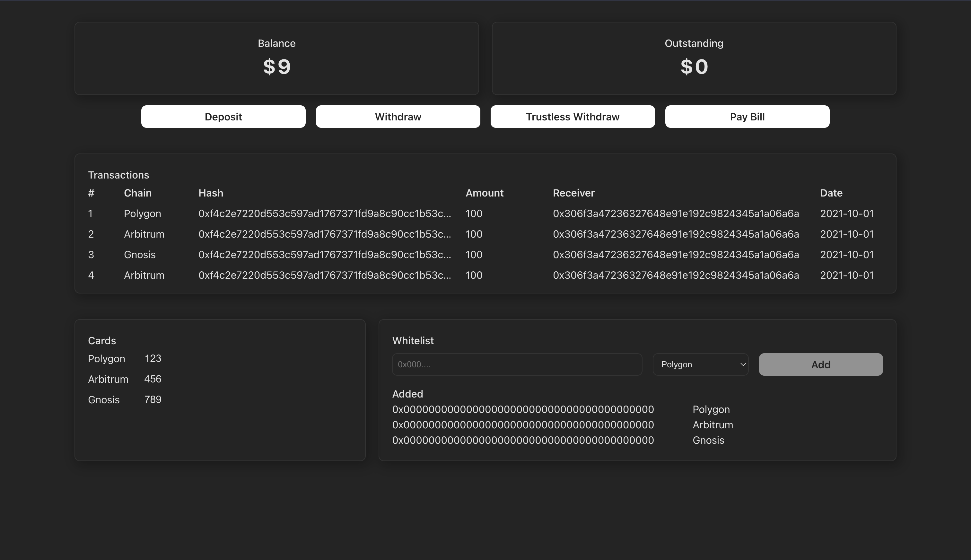Open the Withdraw dialog
971x560 pixels.
pyautogui.click(x=398, y=117)
